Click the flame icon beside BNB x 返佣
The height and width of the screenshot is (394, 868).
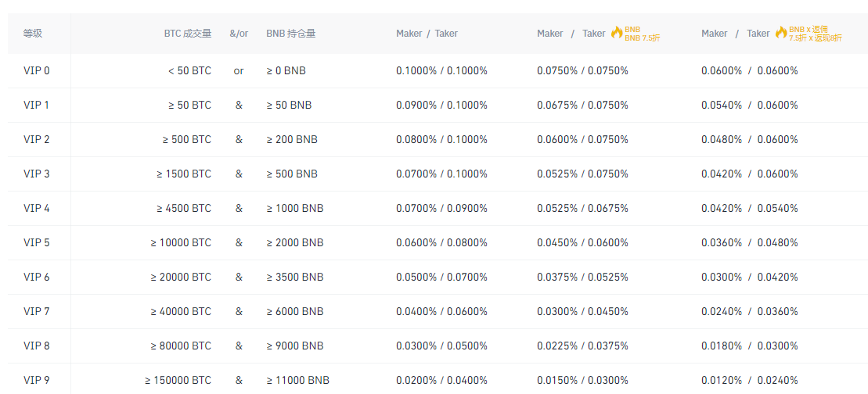point(781,33)
